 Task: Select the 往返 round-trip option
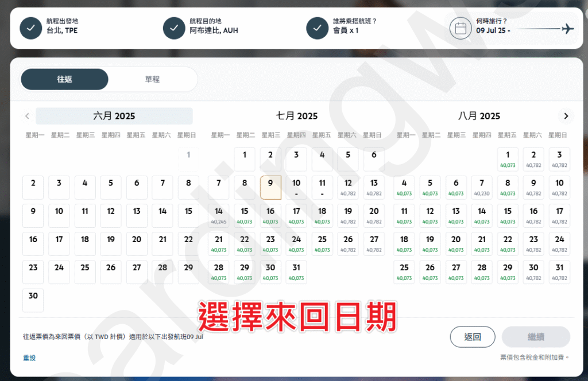[x=64, y=79]
